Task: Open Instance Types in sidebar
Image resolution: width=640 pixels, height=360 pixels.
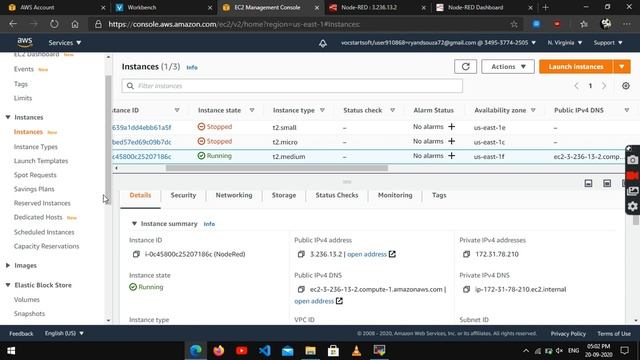Action: click(x=36, y=147)
